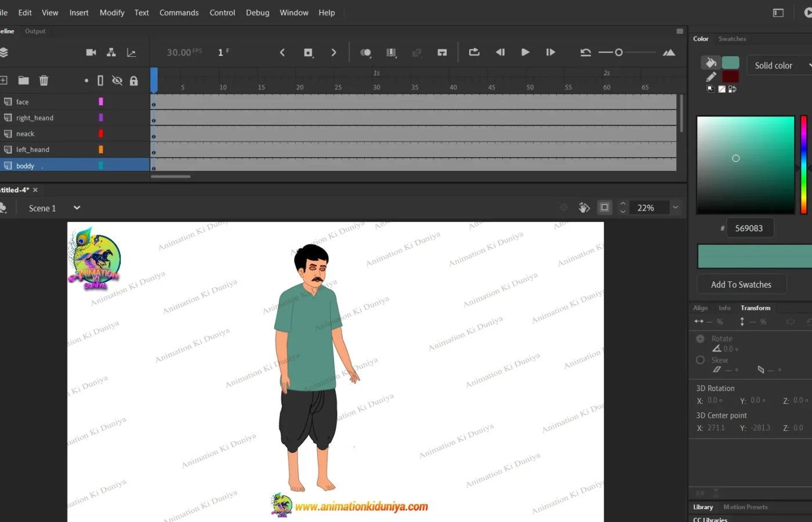Expand the Scene 1 dropdown
Viewport: 812px width, 522px height.
77,208
